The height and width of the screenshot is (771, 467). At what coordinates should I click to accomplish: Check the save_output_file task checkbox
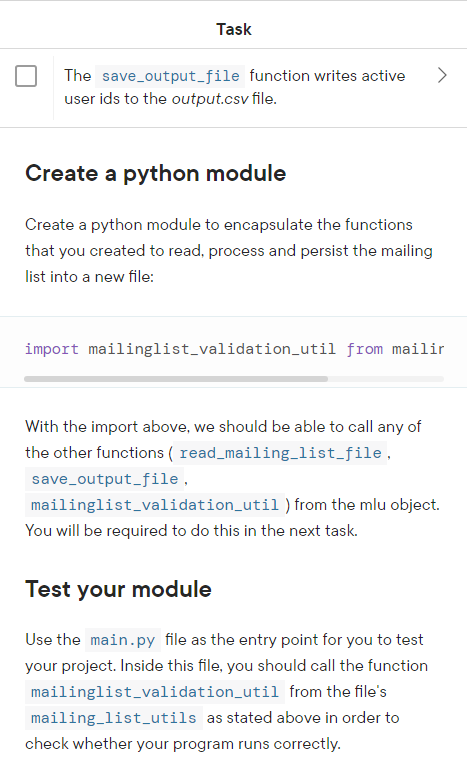[26, 76]
